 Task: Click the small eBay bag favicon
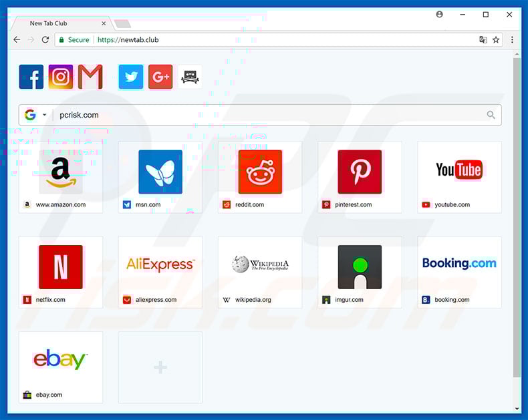click(x=27, y=395)
